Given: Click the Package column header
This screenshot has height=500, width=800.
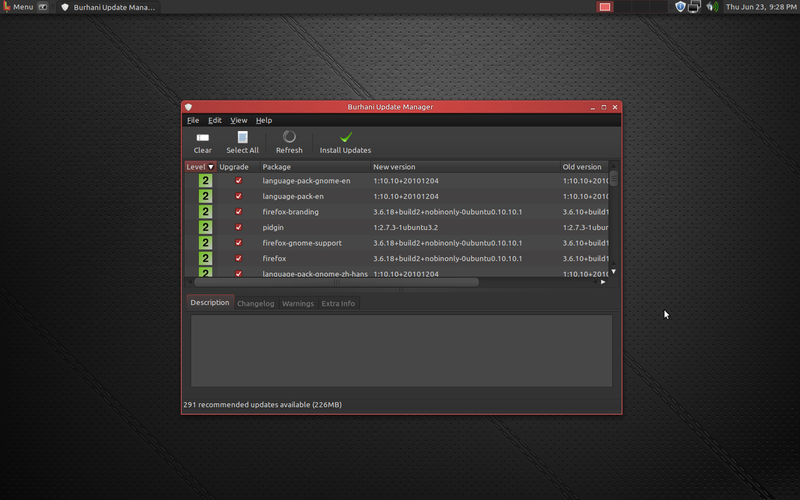Looking at the screenshot, I should tap(277, 167).
